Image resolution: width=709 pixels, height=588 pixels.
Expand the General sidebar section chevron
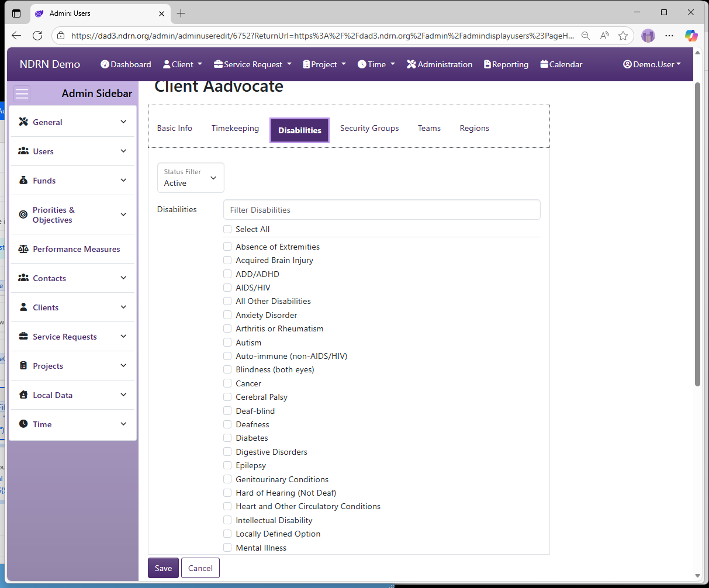[x=123, y=122]
